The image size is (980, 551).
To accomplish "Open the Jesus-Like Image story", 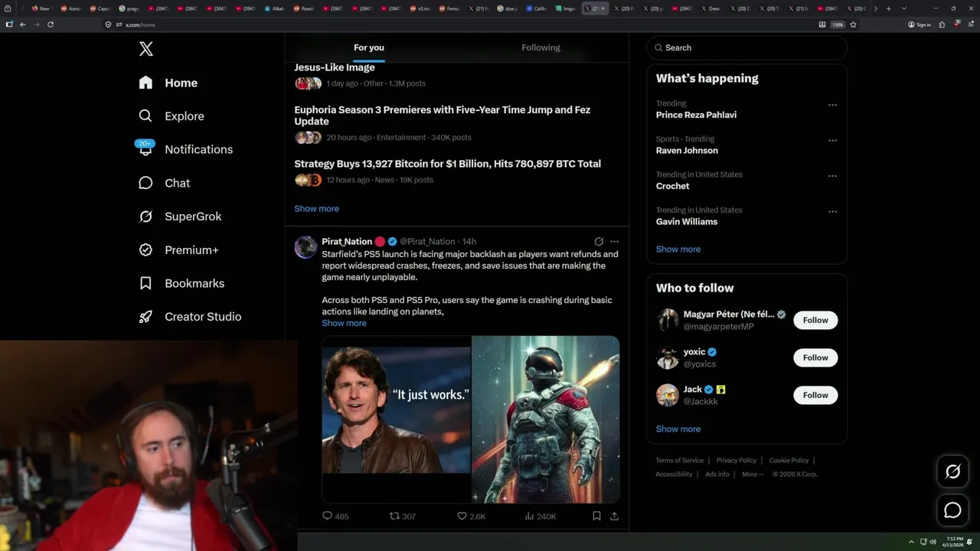I will [335, 67].
